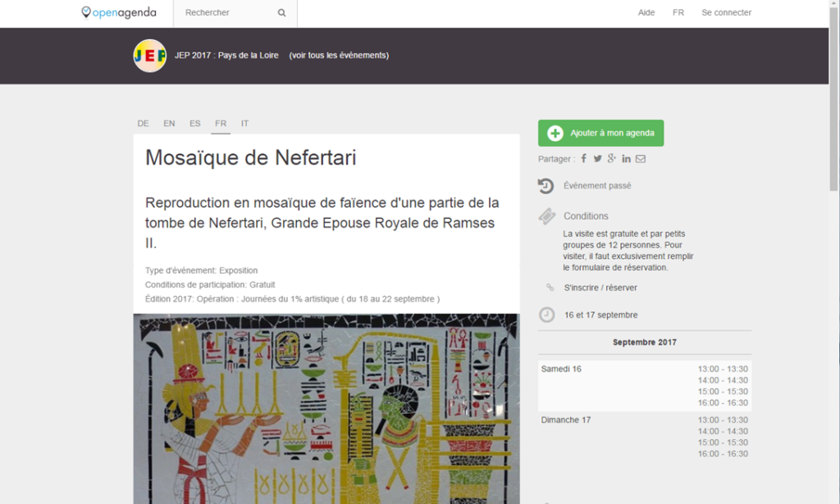Open the Aide help link
Screen dimensions: 840x504
646,13
